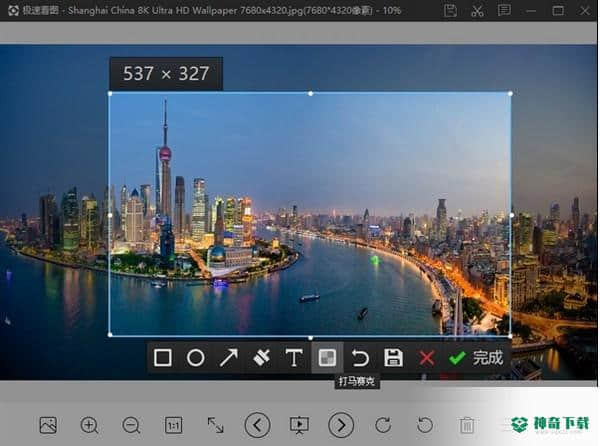
Task: Choose the arrow drawing tool
Action: 228,358
